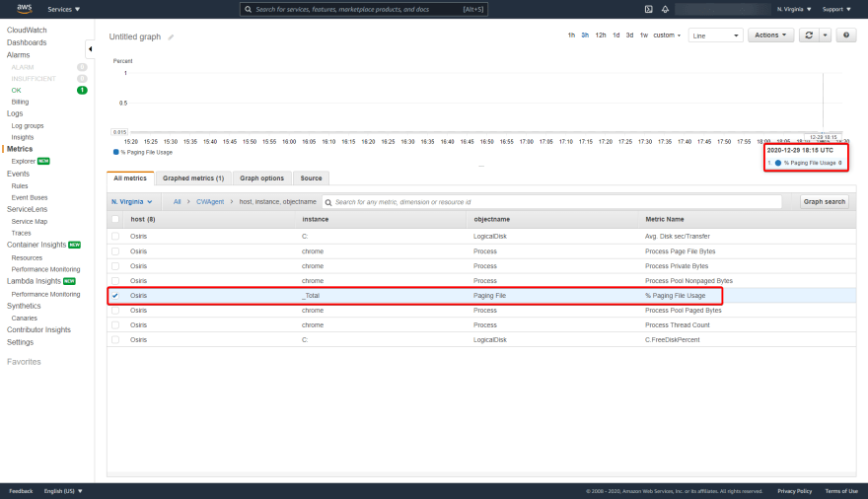
Task: Click the metric search magnifier icon
Action: pos(328,202)
